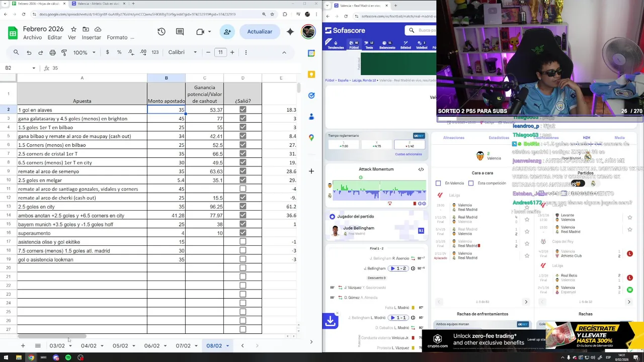Click the horizontal scrollbar in Sheets
Viewport: 644px width, 362px height.
coord(52,336)
